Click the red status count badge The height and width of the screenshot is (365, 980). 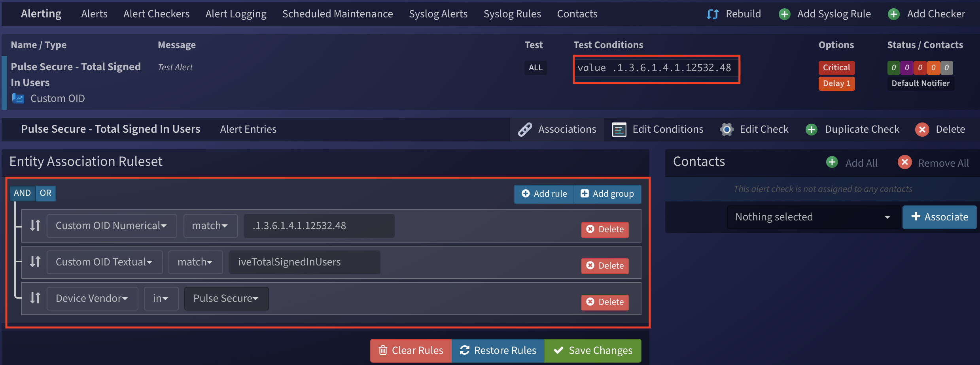pos(920,68)
